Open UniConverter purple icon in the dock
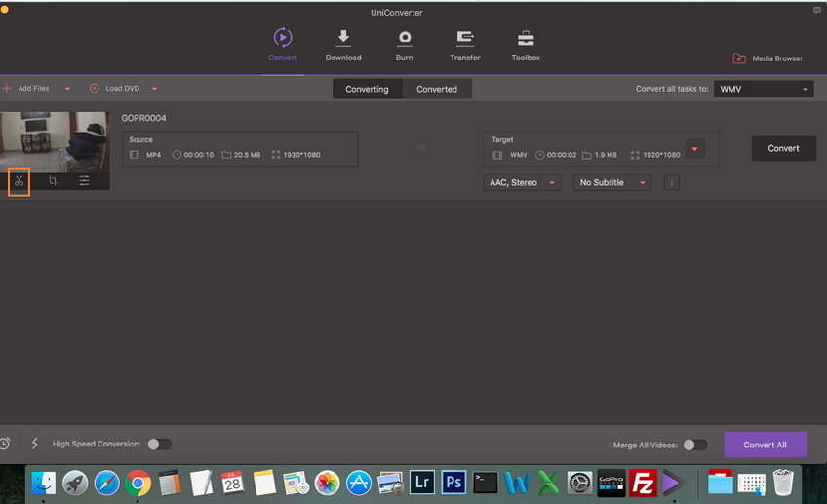The width and height of the screenshot is (827, 504). [x=673, y=483]
